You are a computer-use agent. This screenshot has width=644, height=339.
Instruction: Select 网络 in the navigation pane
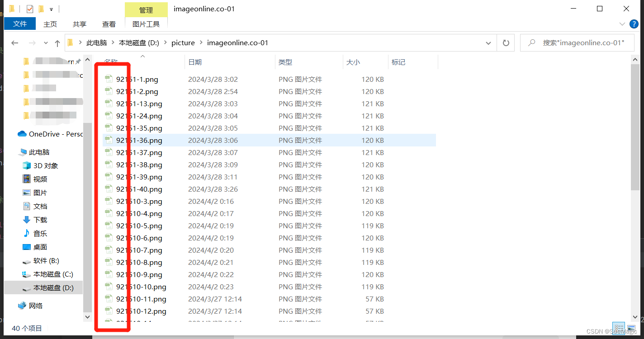(31, 306)
